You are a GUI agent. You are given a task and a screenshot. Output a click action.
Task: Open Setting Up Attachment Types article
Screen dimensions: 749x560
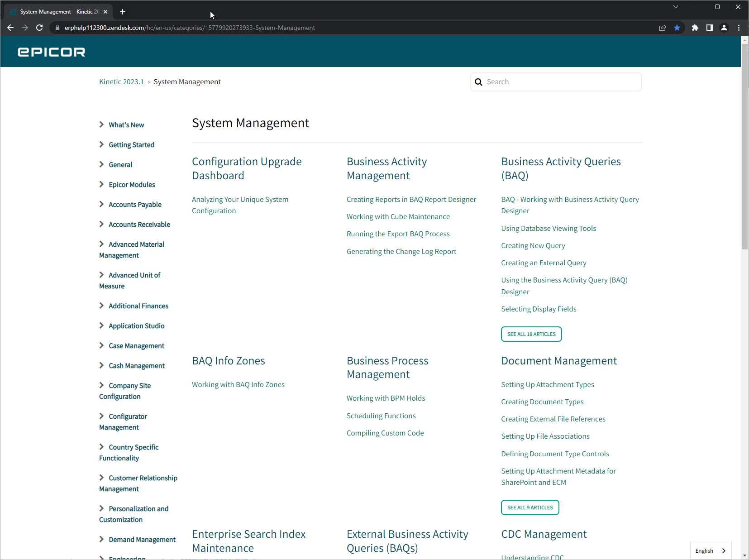coord(548,385)
